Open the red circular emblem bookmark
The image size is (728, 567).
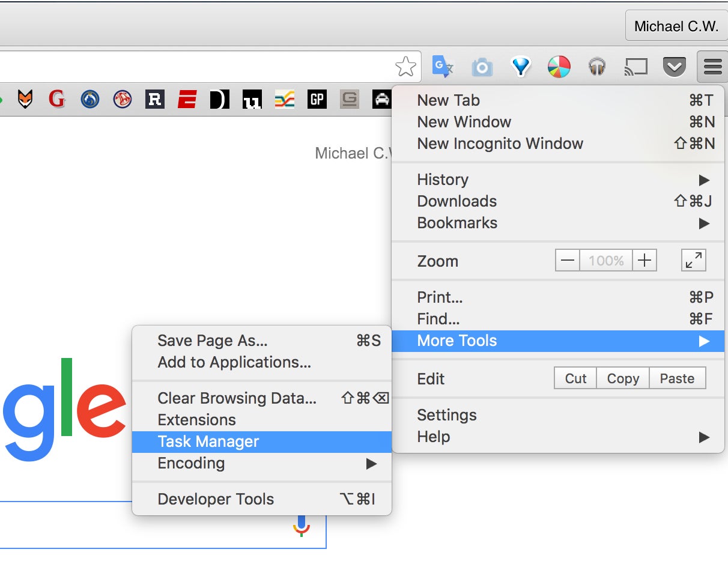(122, 99)
